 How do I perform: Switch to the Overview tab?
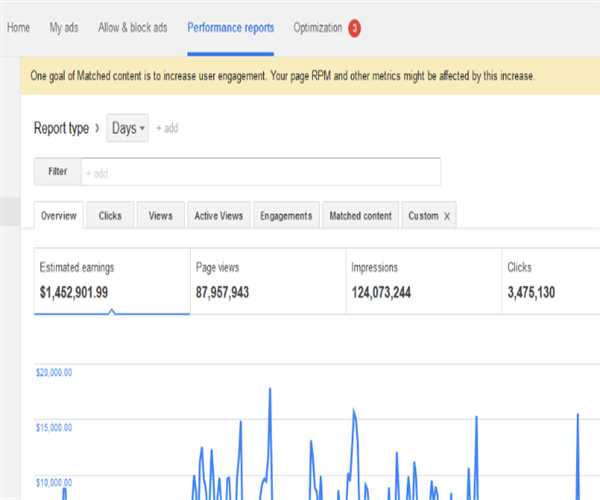[x=59, y=216]
